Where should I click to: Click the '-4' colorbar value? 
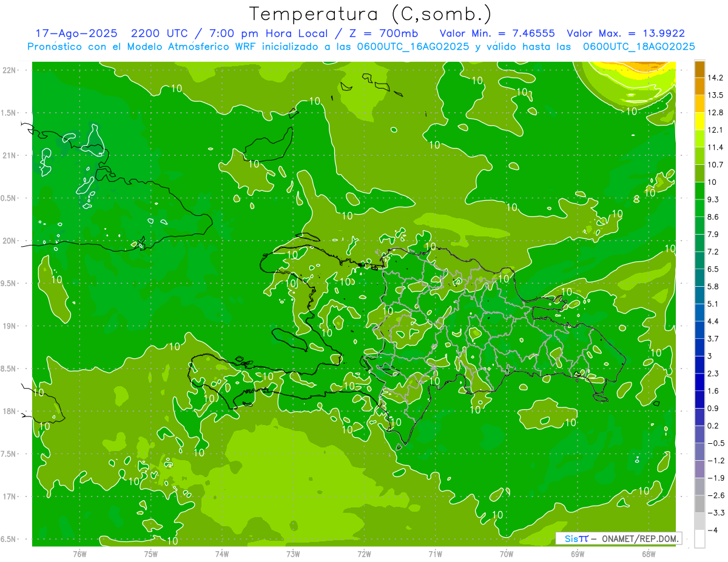pyautogui.click(x=712, y=530)
